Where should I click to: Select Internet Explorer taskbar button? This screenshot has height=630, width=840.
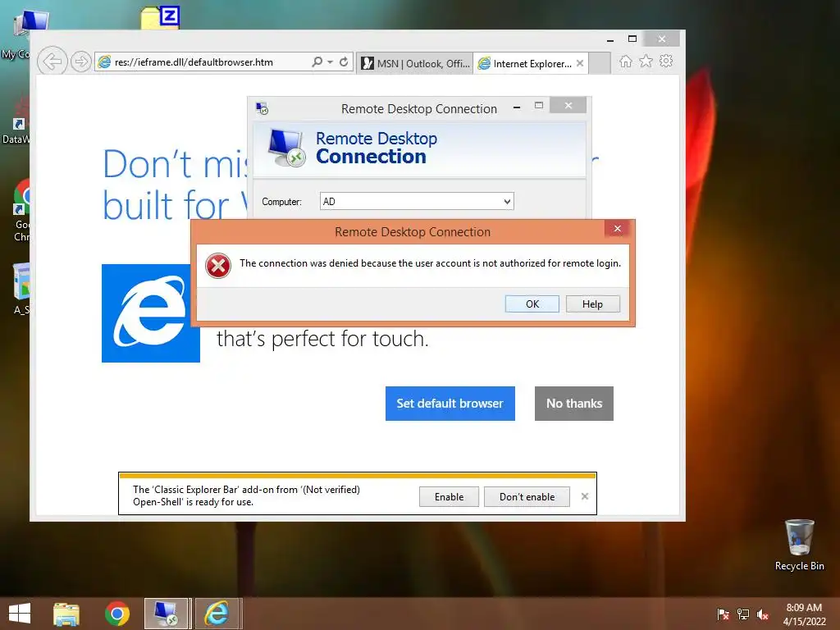pos(217,614)
